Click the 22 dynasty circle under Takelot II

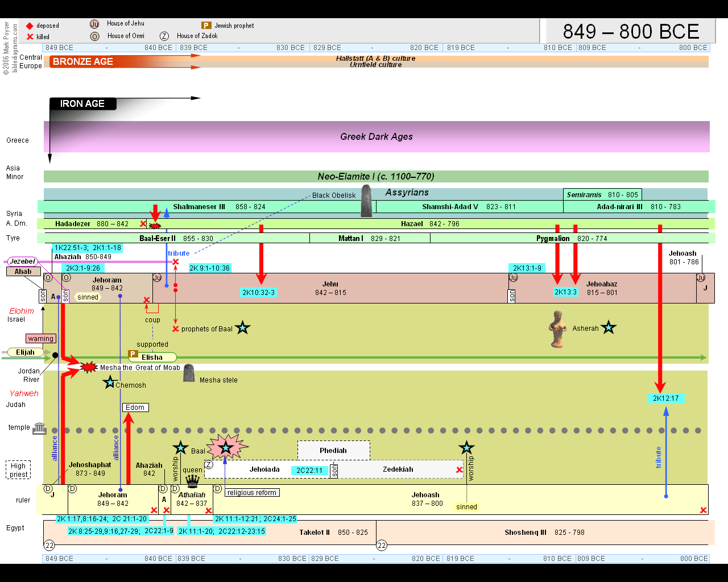pyautogui.click(x=49, y=546)
